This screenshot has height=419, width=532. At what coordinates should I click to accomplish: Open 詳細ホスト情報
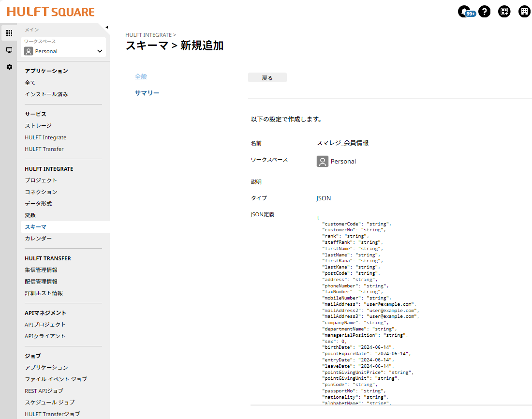click(44, 293)
